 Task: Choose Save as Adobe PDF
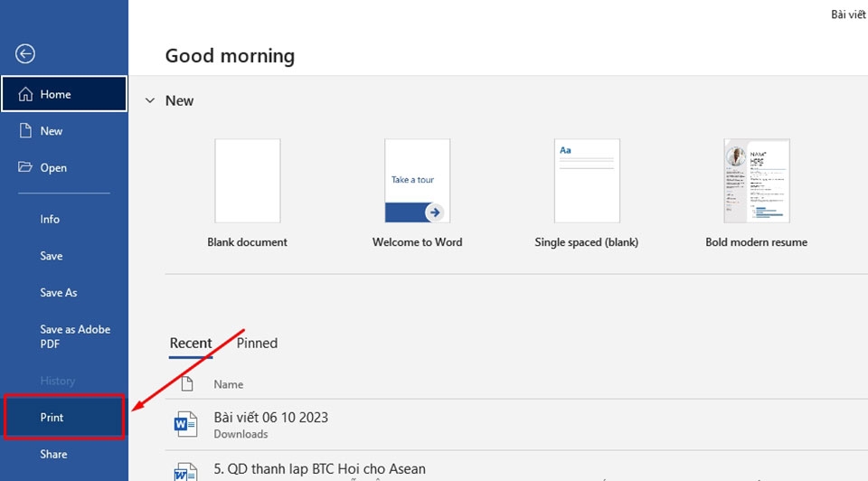point(75,336)
